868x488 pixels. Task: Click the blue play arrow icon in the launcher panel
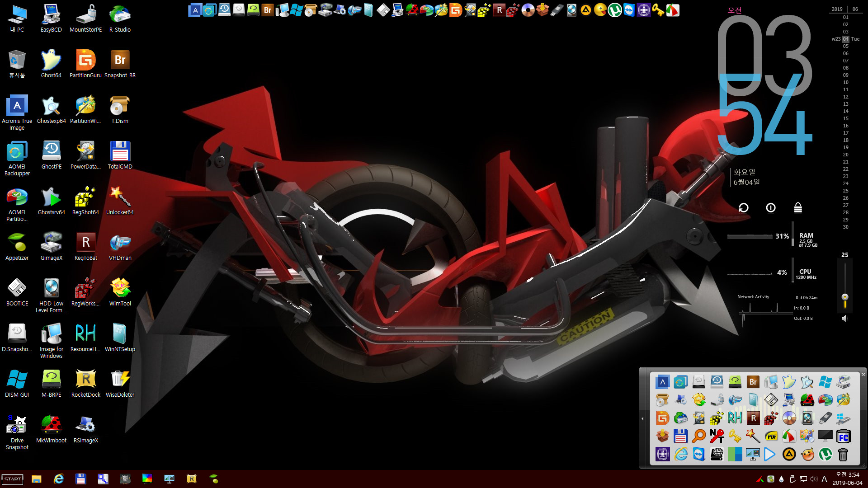[770, 454]
